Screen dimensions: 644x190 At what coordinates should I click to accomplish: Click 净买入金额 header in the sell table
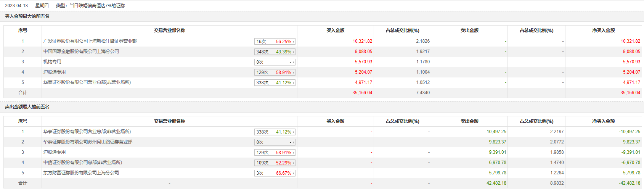[x=603, y=121]
